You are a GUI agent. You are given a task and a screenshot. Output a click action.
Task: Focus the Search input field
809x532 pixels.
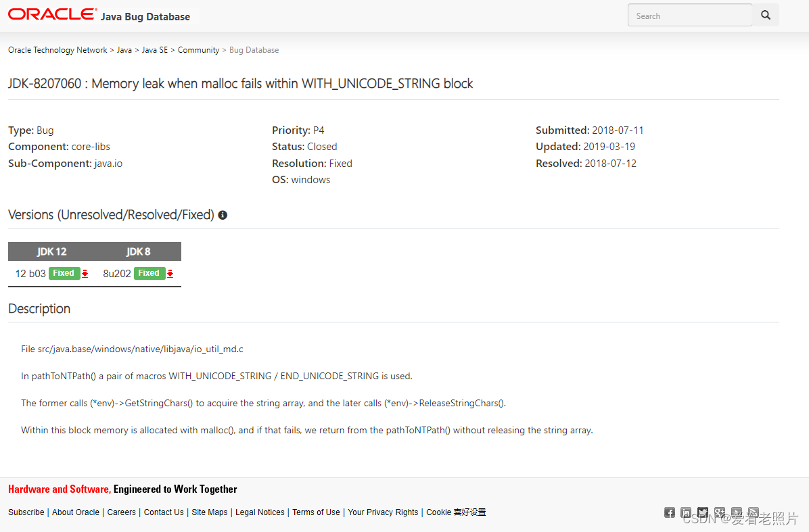(690, 16)
